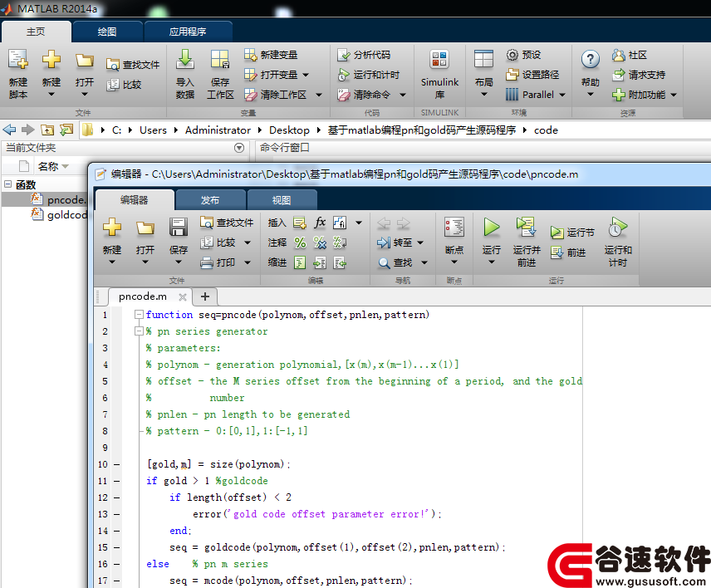The height and width of the screenshot is (588, 711).
Task: Click the code folder path segment
Action: point(546,130)
